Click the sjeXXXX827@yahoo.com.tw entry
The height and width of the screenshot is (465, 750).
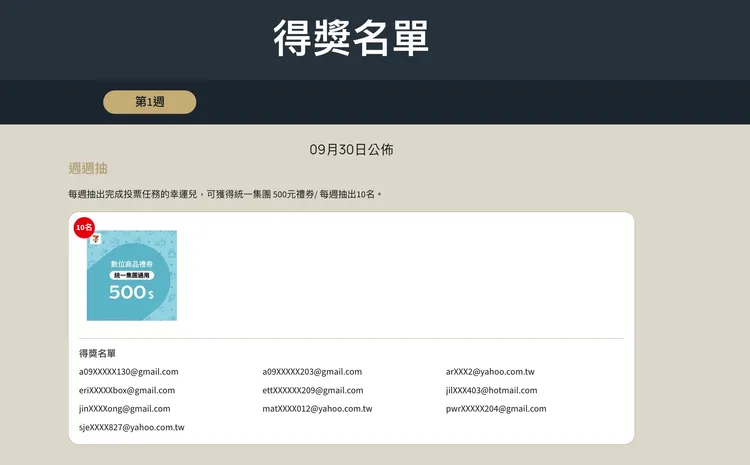[x=132, y=427]
